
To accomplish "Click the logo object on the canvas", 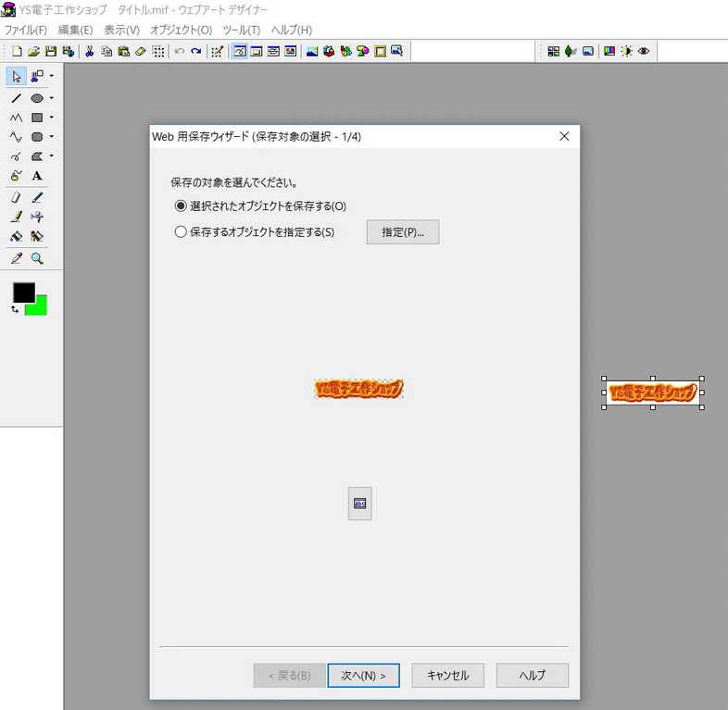I will [652, 393].
